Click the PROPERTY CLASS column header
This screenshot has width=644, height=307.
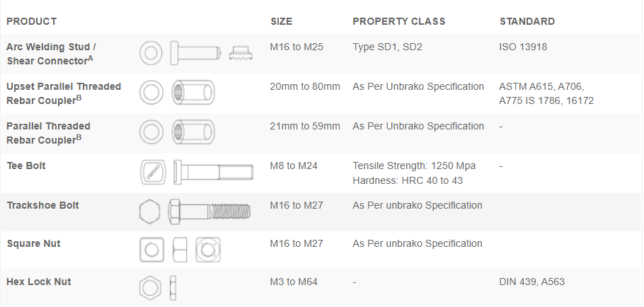click(399, 21)
